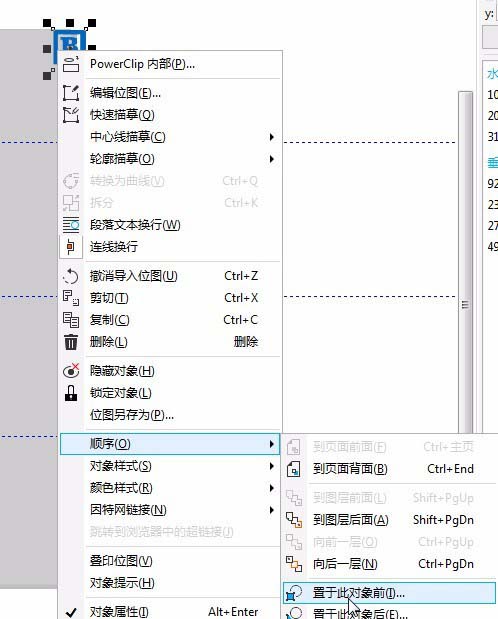This screenshot has height=619, width=498.
Task: Click the Shift+PgDn shortcut text
Action: 443,520
